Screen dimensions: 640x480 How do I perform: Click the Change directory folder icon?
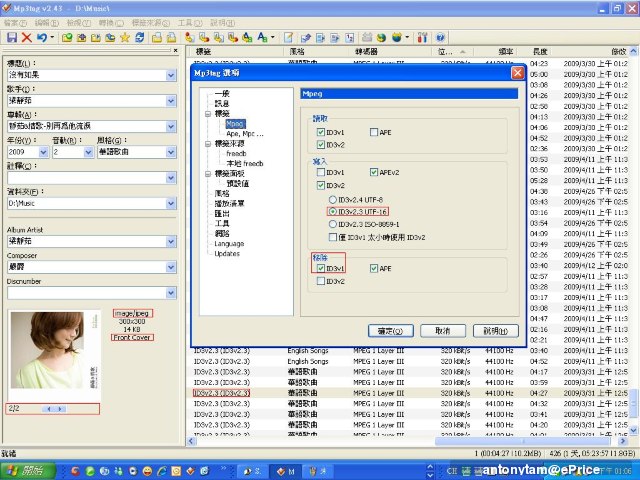click(x=67, y=38)
